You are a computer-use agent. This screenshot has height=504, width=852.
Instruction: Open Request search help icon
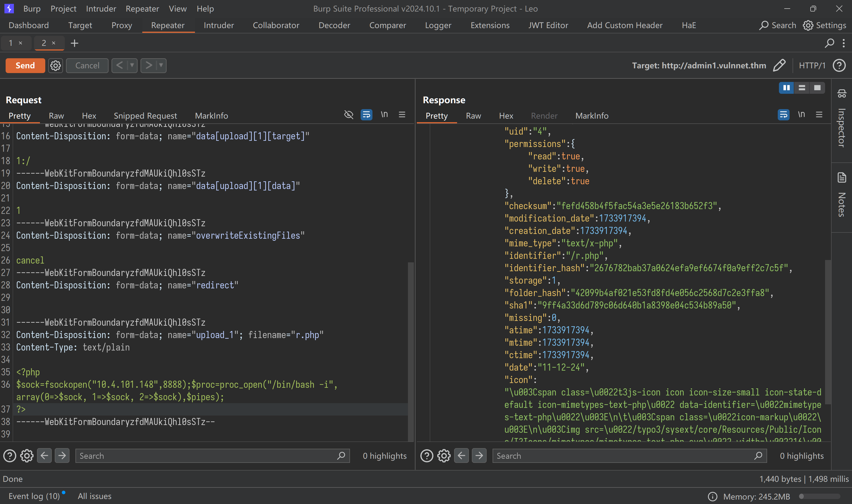(9, 456)
